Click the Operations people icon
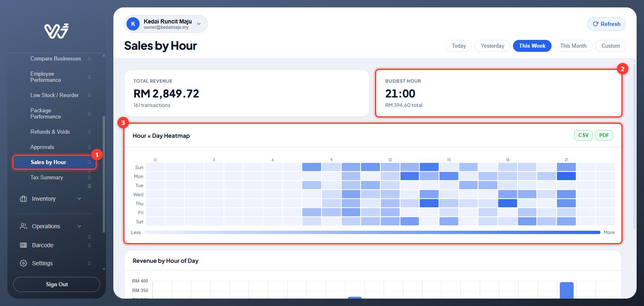 click(x=23, y=226)
